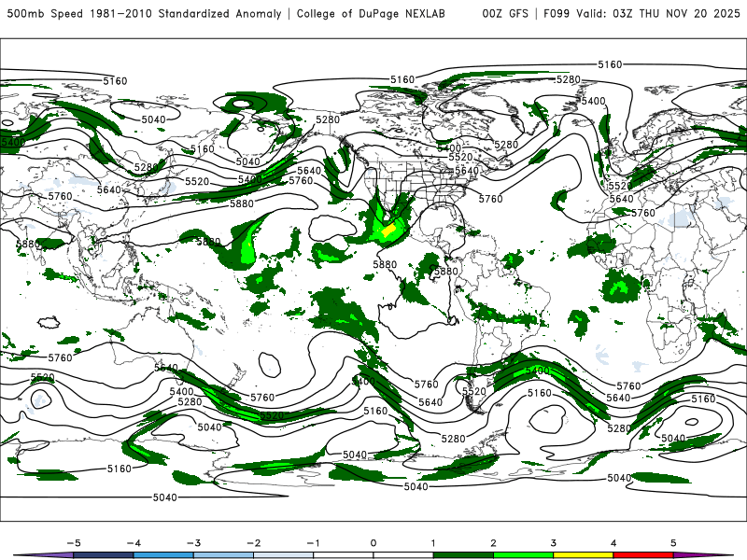
Task: Click the "-2" colorbar tick label
Action: coord(253,543)
